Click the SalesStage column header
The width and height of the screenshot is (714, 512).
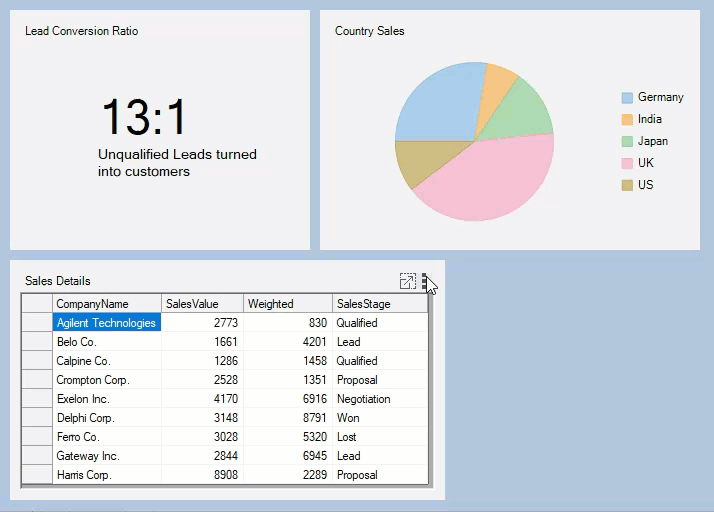379,304
